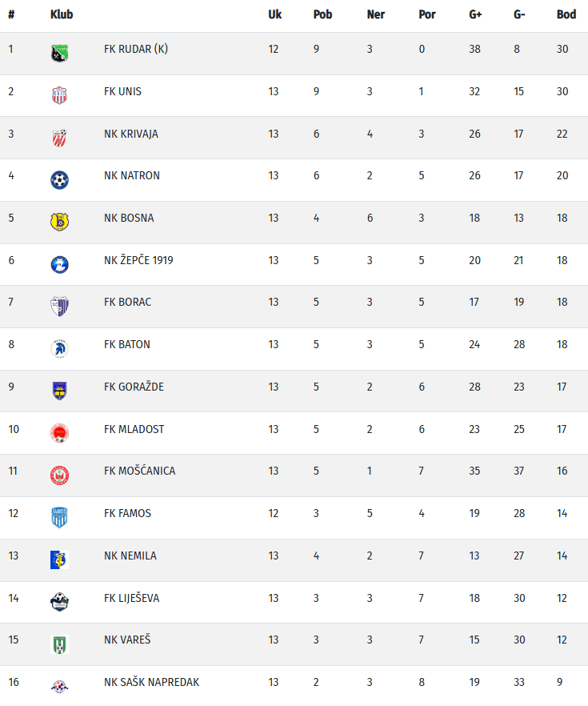Image resolution: width=588 pixels, height=706 pixels.
Task: Click NK SAŠK Napredak team name
Action: [151, 682]
